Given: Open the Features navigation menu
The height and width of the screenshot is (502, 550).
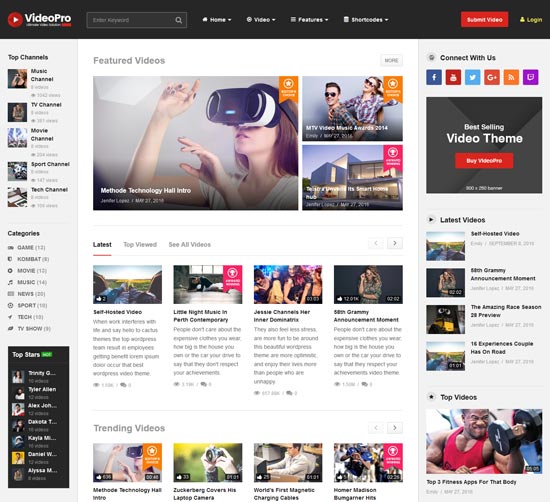Looking at the screenshot, I should (x=309, y=20).
